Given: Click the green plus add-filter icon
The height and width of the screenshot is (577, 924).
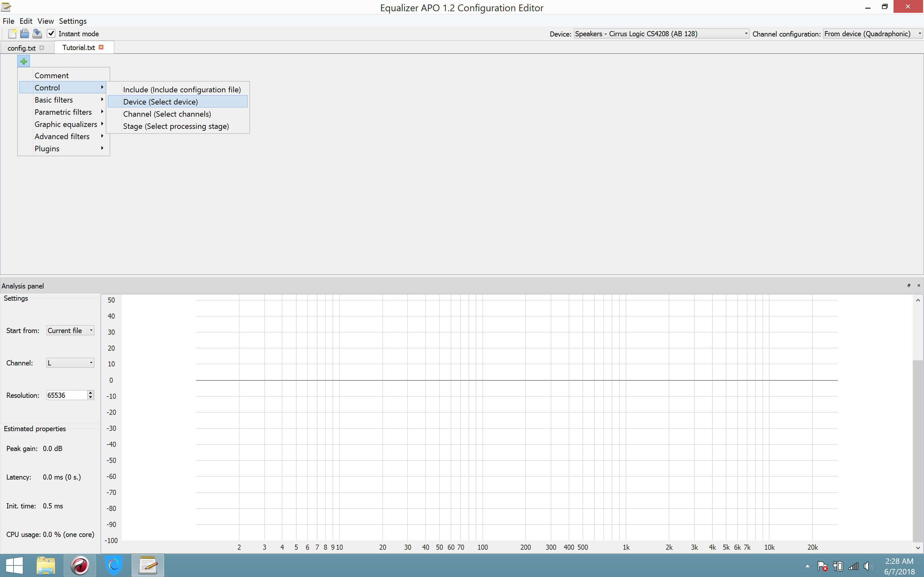Looking at the screenshot, I should (24, 61).
